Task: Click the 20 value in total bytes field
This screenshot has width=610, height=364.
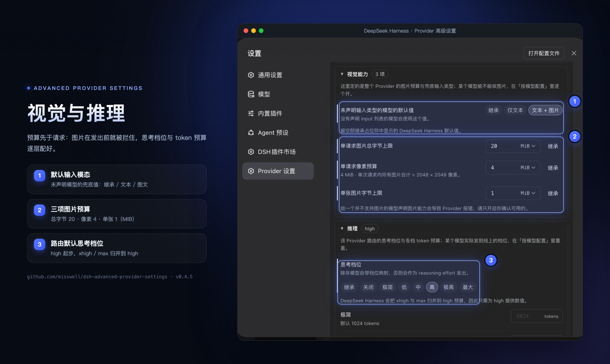Action: pyautogui.click(x=494, y=146)
